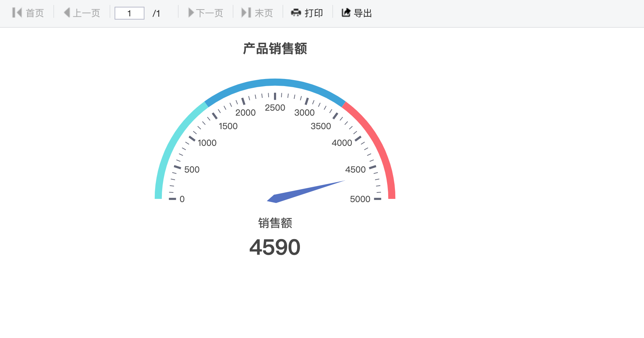Screen dimensions: 644x338
Task: Click the next page arrow icon
Action: 191,13
